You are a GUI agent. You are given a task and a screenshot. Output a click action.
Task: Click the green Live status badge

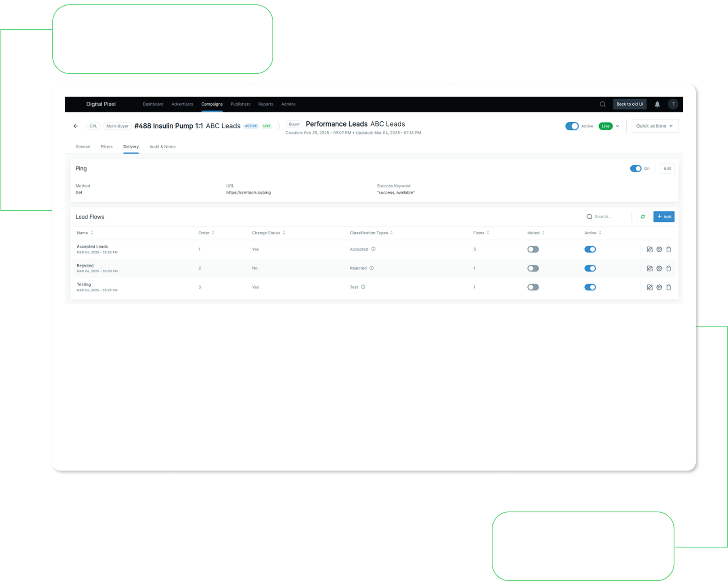pos(606,126)
